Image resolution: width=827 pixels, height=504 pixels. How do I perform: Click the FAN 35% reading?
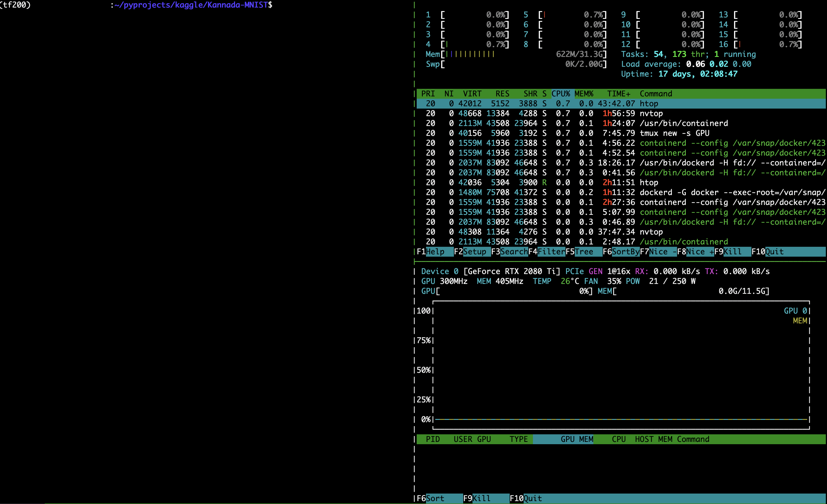tap(602, 281)
